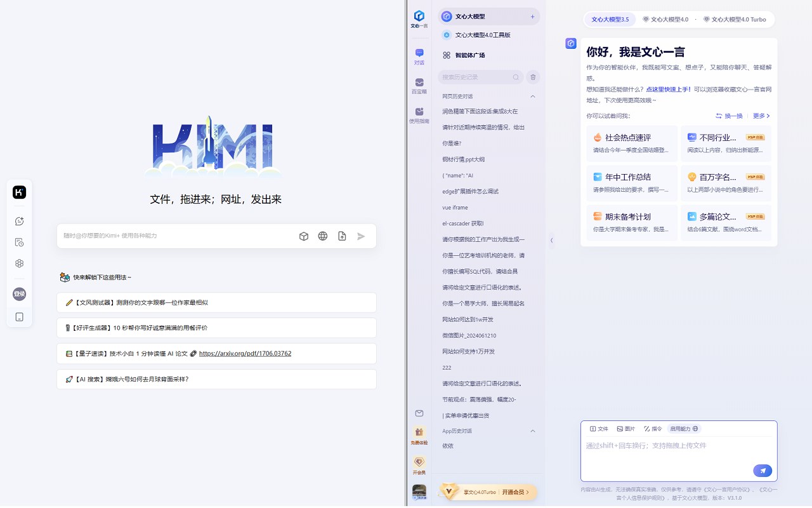
Task: Open history chat edge扩展插件怎么调试
Action: [470, 191]
